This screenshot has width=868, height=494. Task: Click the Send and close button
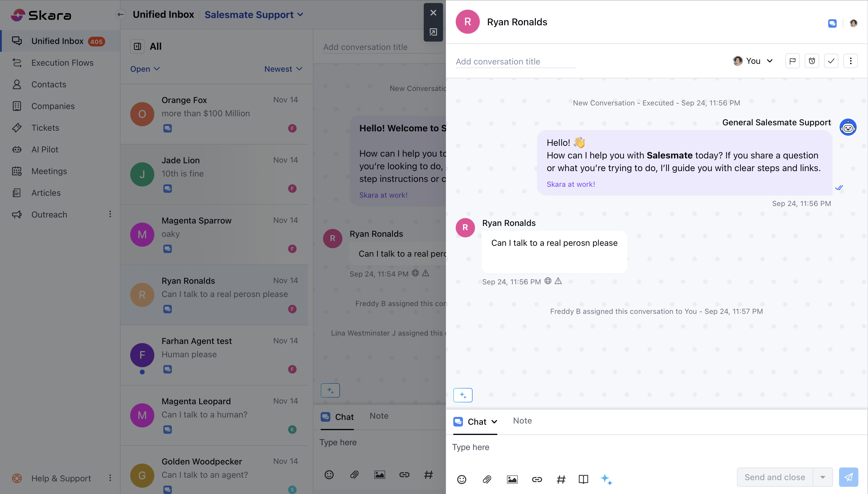click(774, 477)
